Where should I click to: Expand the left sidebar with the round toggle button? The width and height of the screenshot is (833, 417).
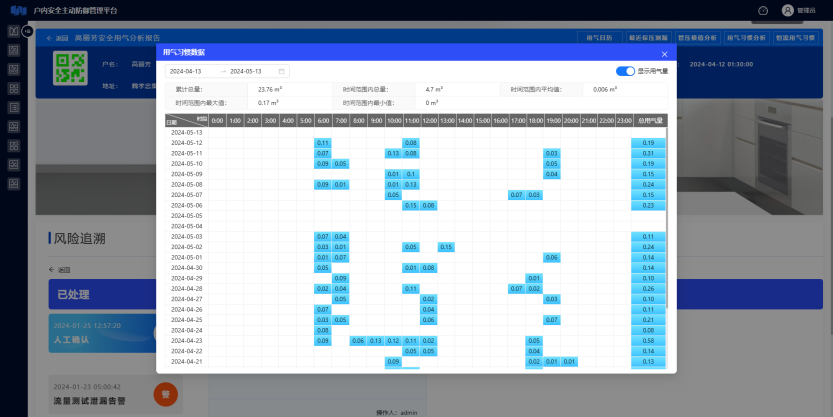pyautogui.click(x=27, y=31)
